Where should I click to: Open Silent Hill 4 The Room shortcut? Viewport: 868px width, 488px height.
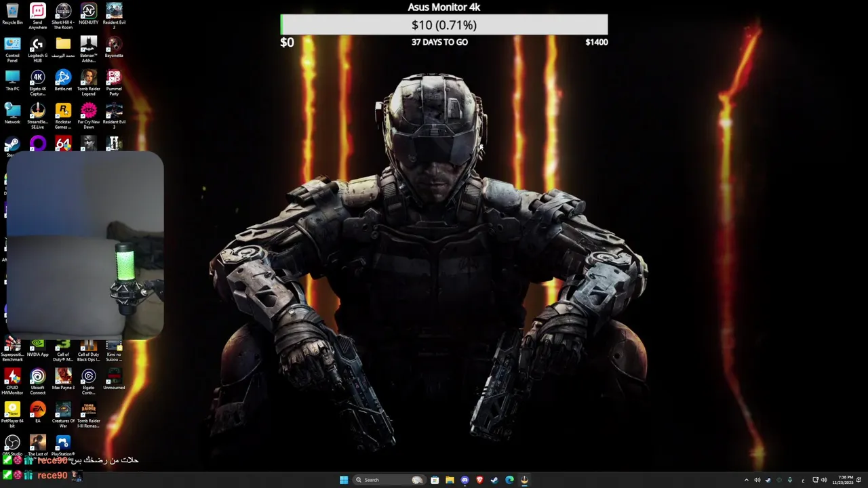[x=63, y=16]
